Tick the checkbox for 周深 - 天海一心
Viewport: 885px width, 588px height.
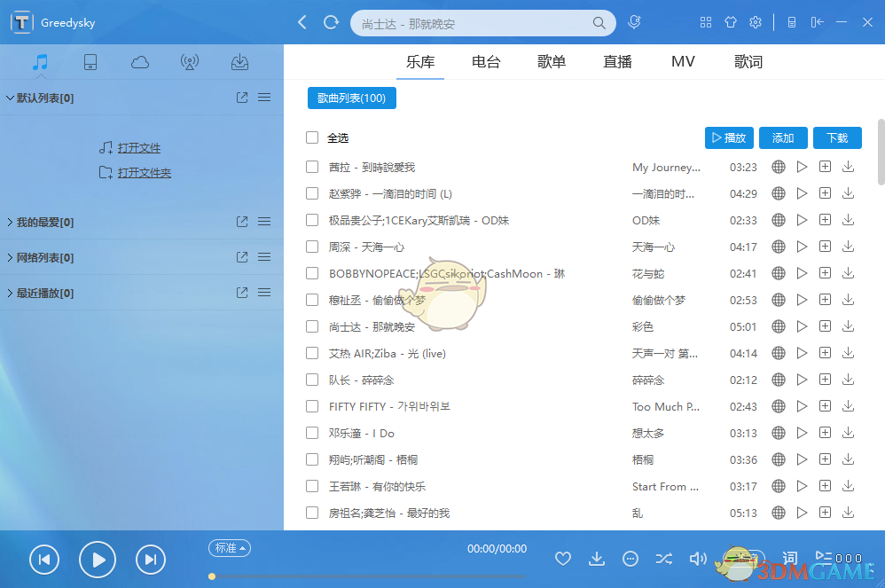(312, 247)
